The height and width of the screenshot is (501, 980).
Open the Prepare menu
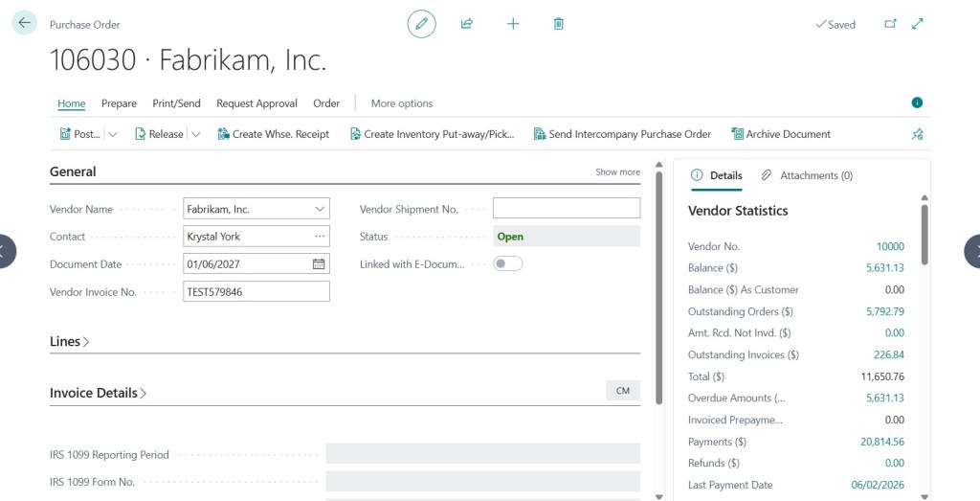click(x=119, y=103)
